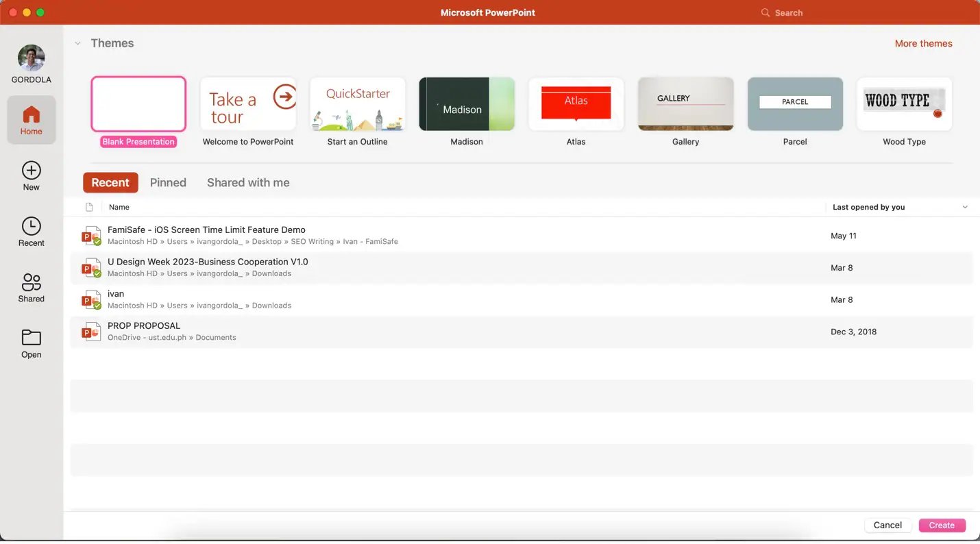
Task: Click the PROP PROPOSAL file icon
Action: tap(90, 332)
